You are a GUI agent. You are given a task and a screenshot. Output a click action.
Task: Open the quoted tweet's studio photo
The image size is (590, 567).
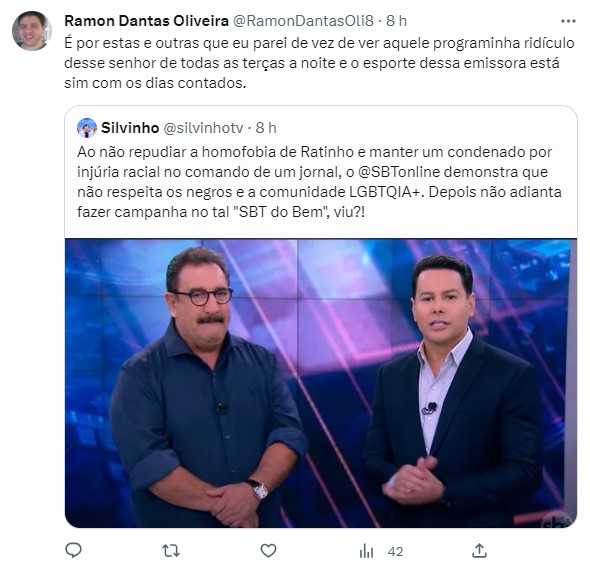(x=321, y=383)
